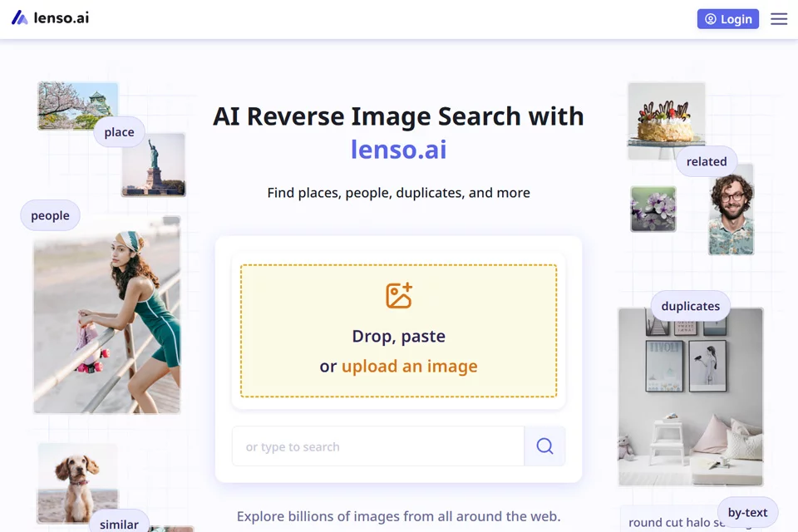
Task: Select the 'people' category tag
Action: (50, 215)
